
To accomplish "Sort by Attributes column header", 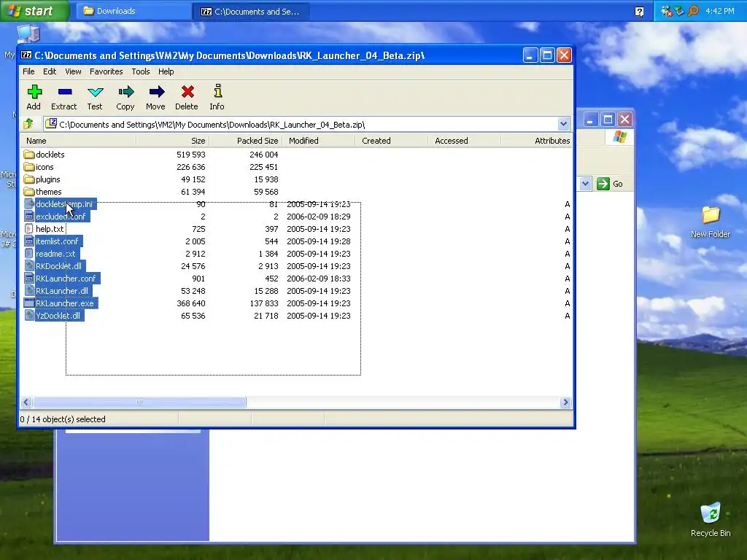I will point(536,141).
